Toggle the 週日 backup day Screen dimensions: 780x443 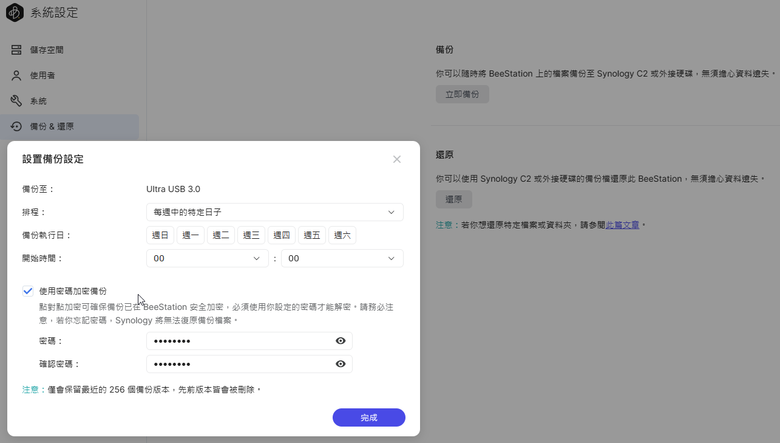160,235
